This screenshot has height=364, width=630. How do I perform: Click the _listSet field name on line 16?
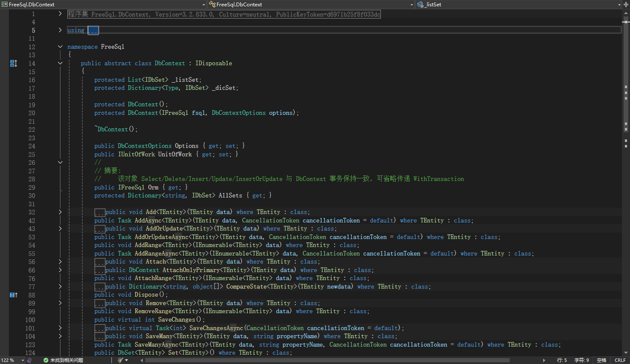(x=185, y=80)
